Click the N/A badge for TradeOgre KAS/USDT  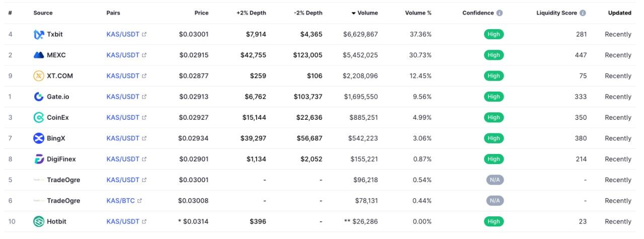click(x=495, y=180)
